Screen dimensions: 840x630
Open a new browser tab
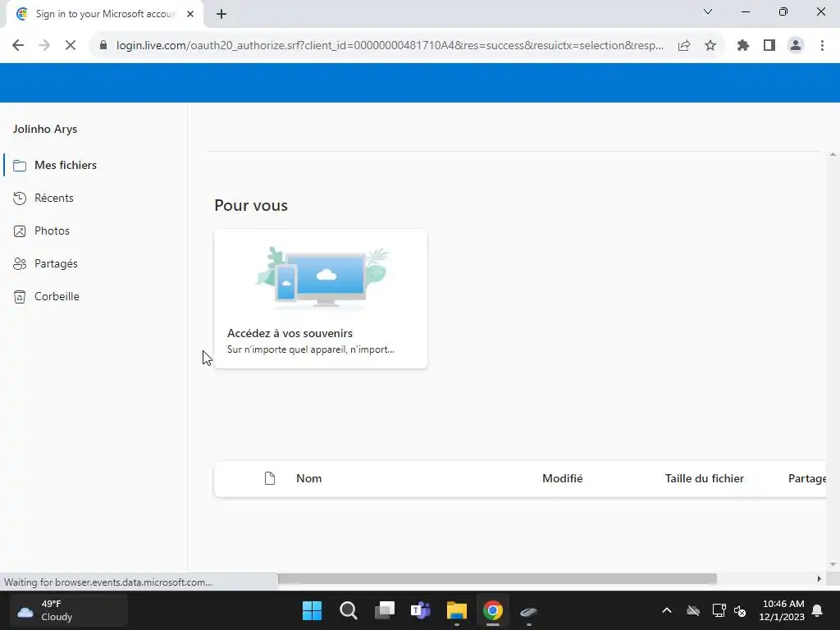pyautogui.click(x=221, y=15)
